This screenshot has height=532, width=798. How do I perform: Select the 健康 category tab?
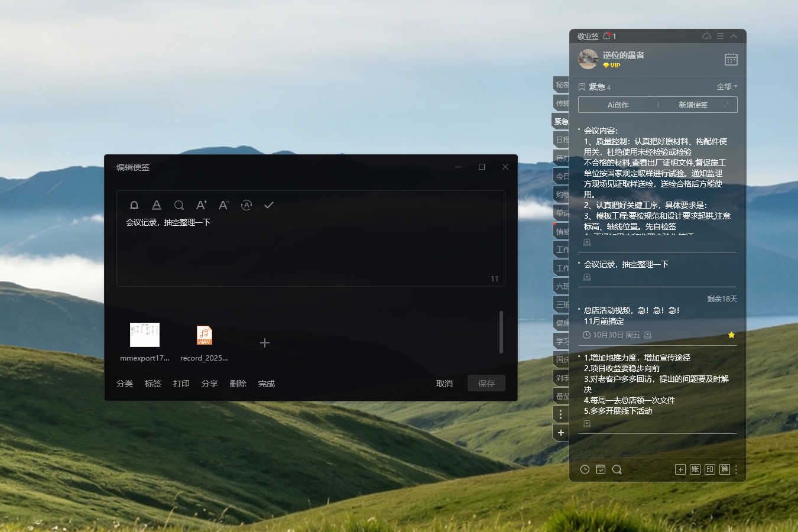click(561, 323)
